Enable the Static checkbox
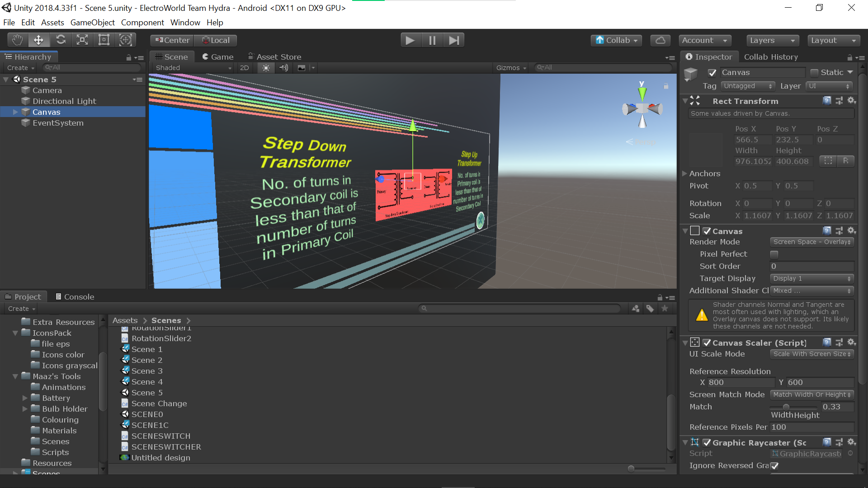This screenshot has height=488, width=868. click(814, 73)
